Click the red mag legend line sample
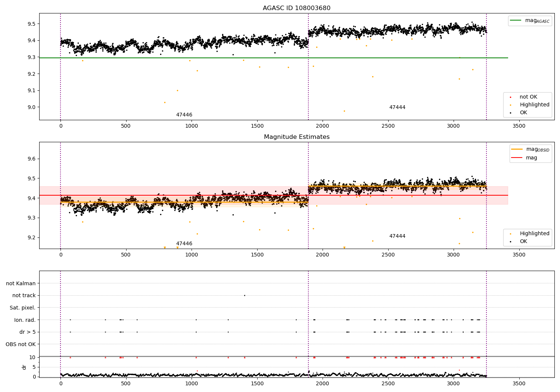This screenshot has height=392, width=560. [x=517, y=158]
